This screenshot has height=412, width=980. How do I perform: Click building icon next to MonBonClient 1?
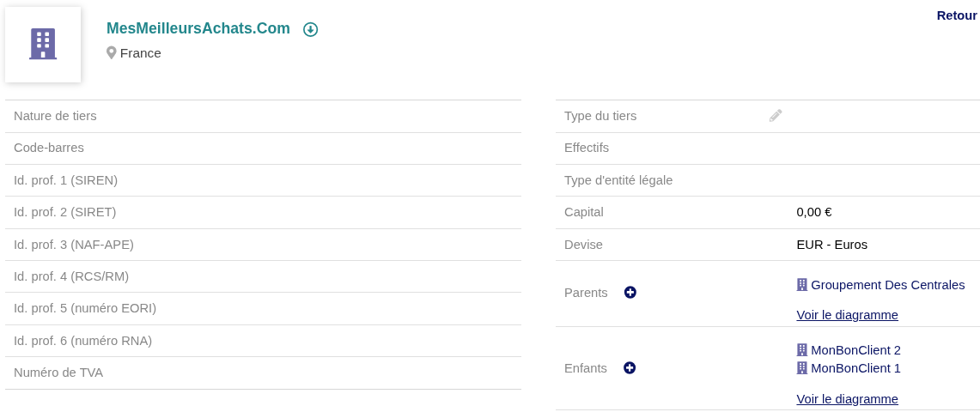(802, 368)
